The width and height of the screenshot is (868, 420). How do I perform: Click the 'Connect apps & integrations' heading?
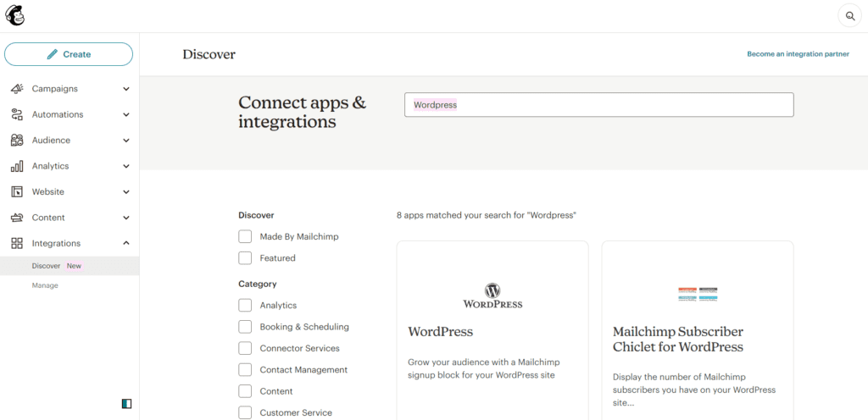(x=303, y=112)
